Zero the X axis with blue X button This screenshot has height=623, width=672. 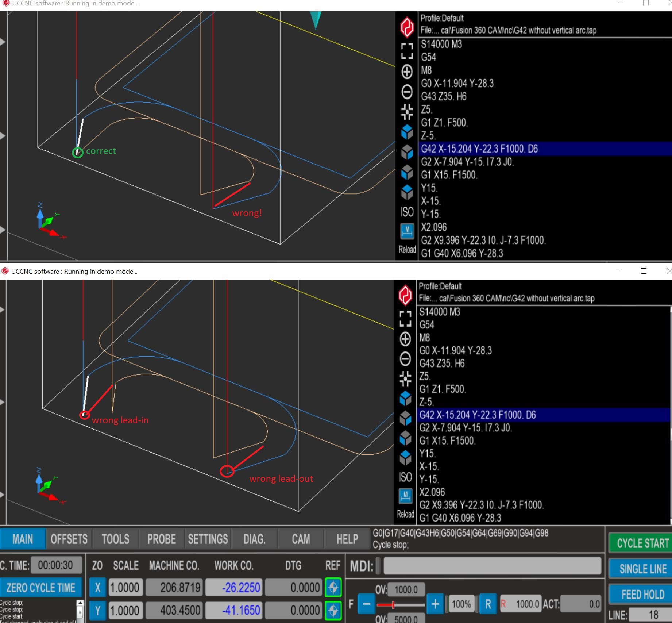coord(97,587)
